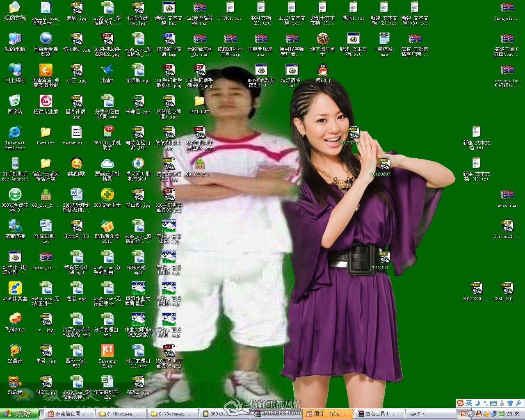Open the 我的电脑 desktop icon
525x420 pixels.
point(15,42)
